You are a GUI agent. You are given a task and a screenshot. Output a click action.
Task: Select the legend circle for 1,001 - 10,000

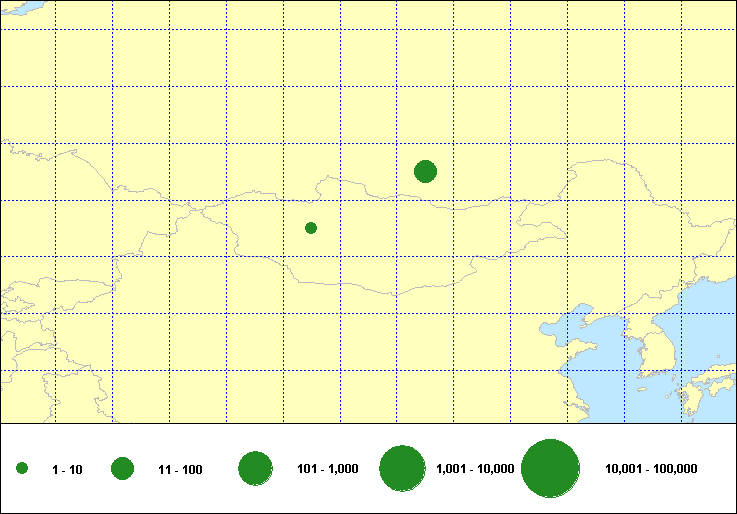point(404,468)
